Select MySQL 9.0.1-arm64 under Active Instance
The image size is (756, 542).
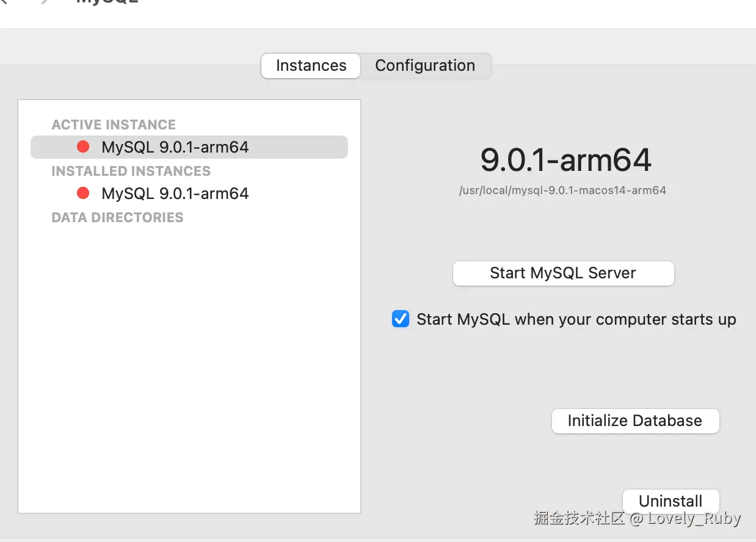click(175, 147)
